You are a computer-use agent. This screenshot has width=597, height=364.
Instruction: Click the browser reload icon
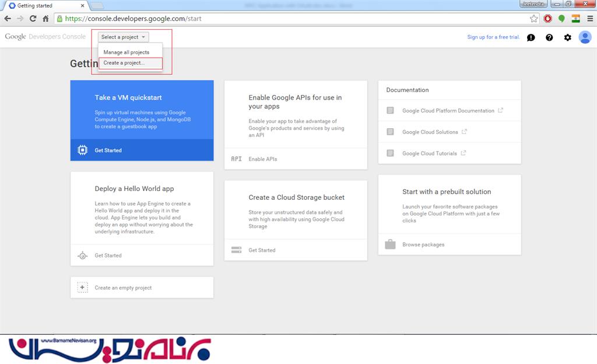[33, 19]
